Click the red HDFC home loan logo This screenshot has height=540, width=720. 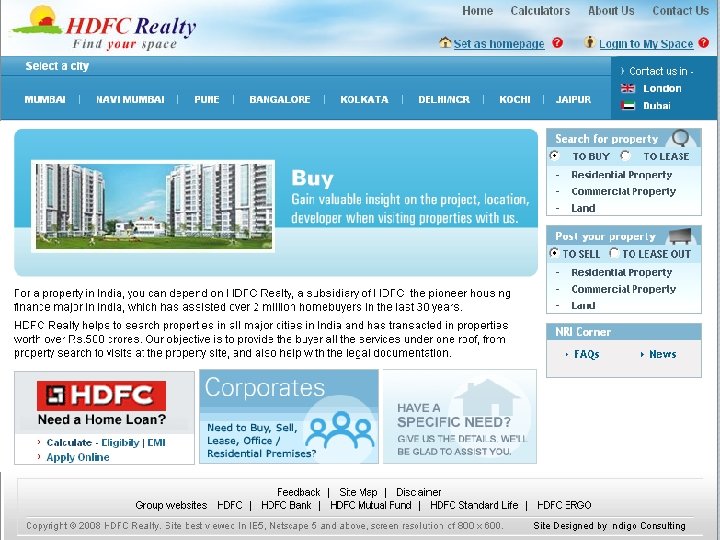click(101, 395)
